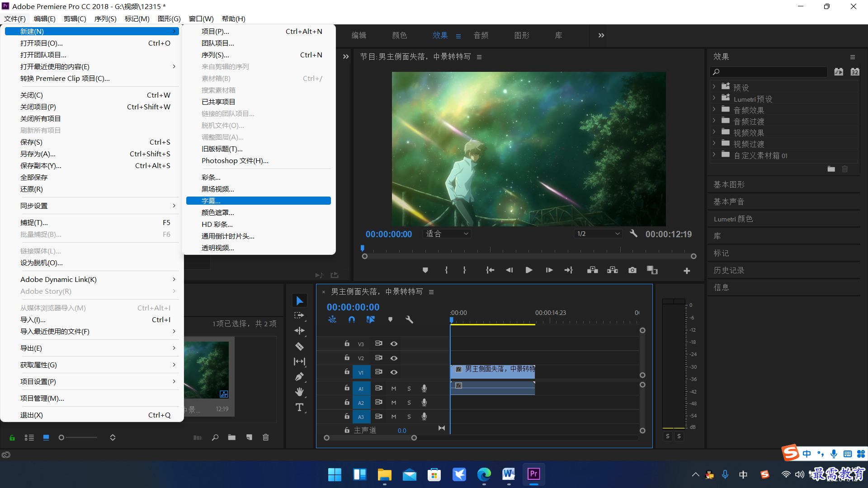This screenshot has width=868, height=488.
Task: Select the Pen tool
Action: click(x=299, y=377)
